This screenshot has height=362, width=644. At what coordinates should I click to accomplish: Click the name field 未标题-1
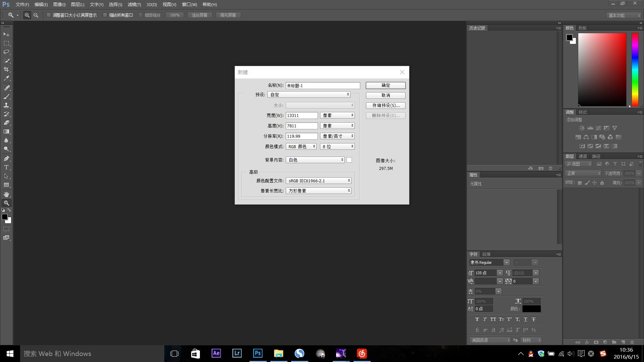pos(323,85)
